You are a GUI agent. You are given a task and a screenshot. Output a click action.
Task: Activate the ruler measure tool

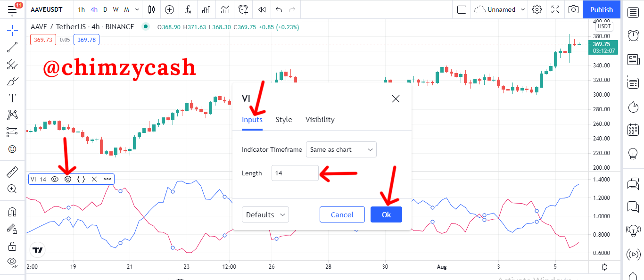click(x=12, y=172)
